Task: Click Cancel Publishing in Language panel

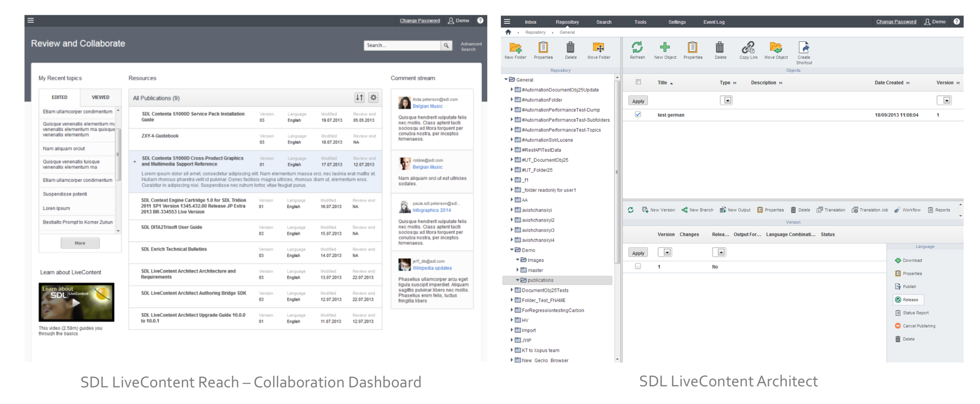Action: click(915, 326)
